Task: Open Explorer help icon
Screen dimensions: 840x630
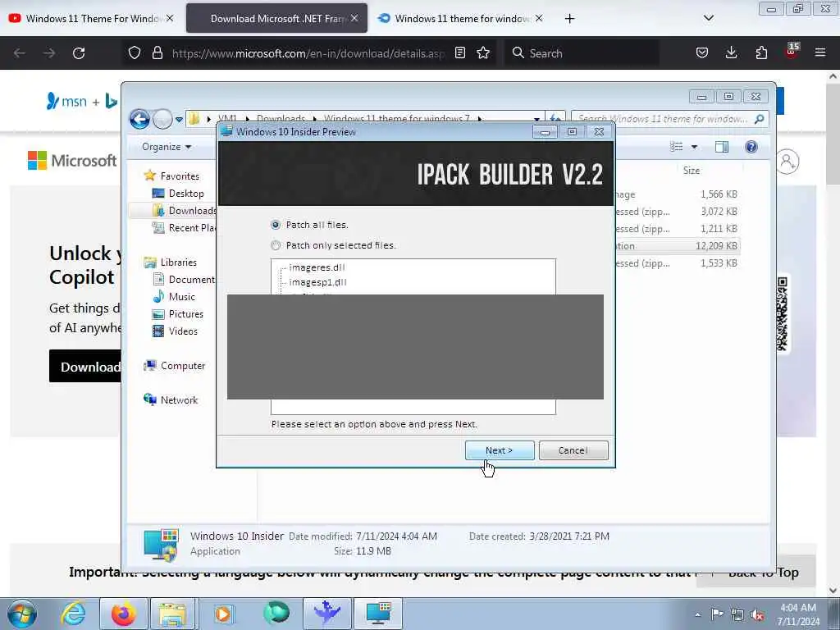Action: [x=751, y=147]
